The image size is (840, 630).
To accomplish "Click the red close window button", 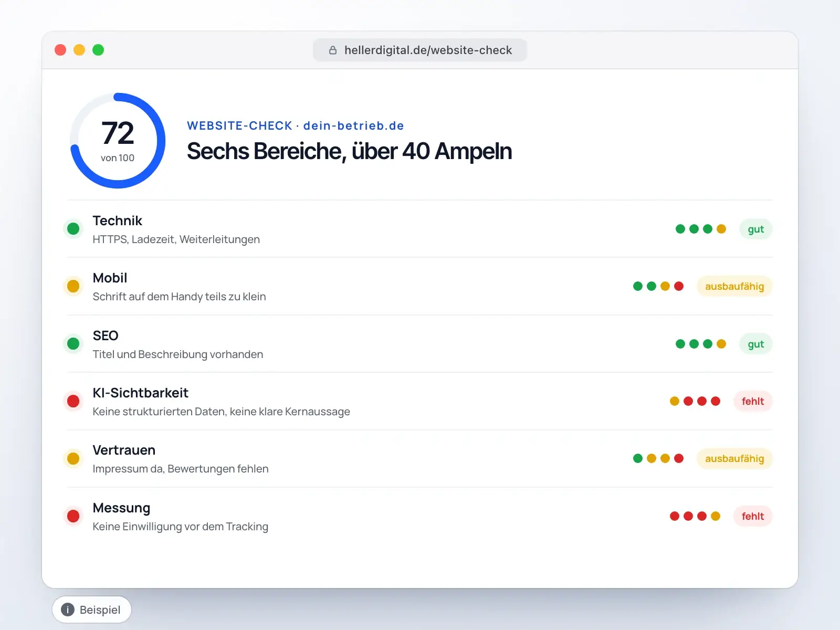I will coord(60,50).
